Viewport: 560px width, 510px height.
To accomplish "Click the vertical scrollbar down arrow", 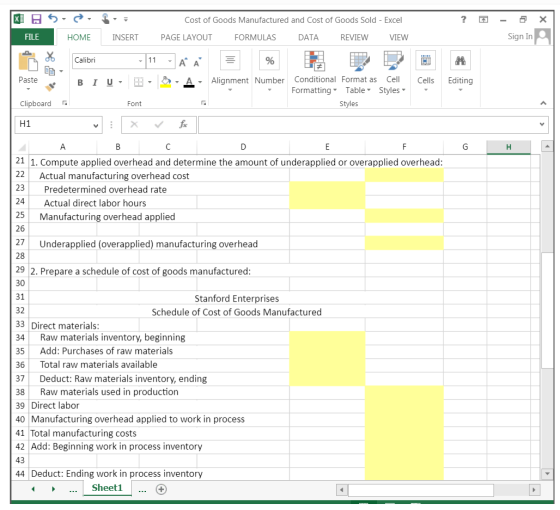I will pyautogui.click(x=547, y=474).
